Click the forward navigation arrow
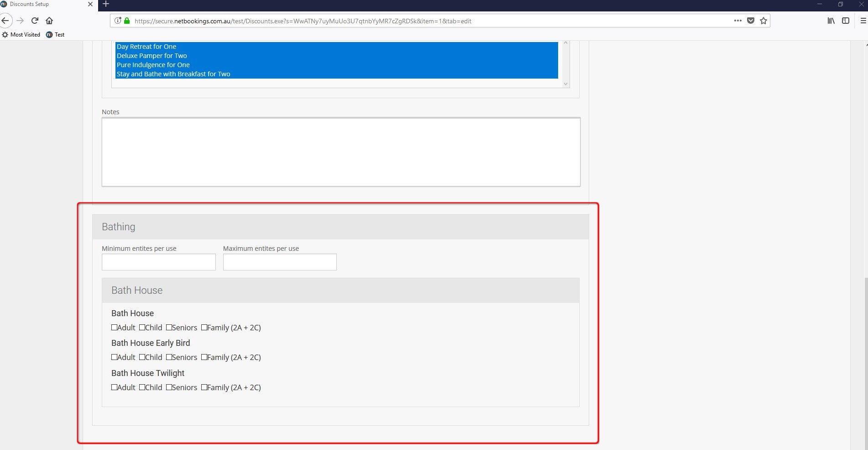This screenshot has width=868, height=450. (x=20, y=21)
